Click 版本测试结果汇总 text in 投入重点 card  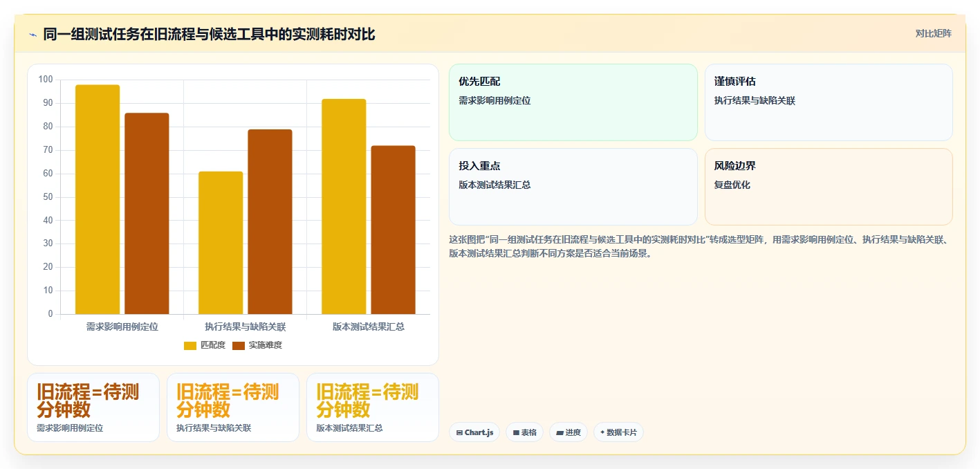[494, 185]
